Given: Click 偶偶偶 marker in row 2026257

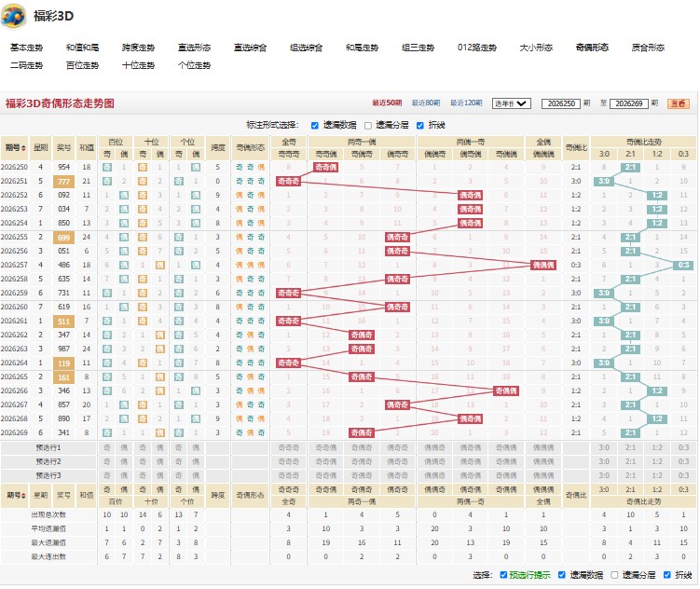Looking at the screenshot, I should pyautogui.click(x=543, y=265).
